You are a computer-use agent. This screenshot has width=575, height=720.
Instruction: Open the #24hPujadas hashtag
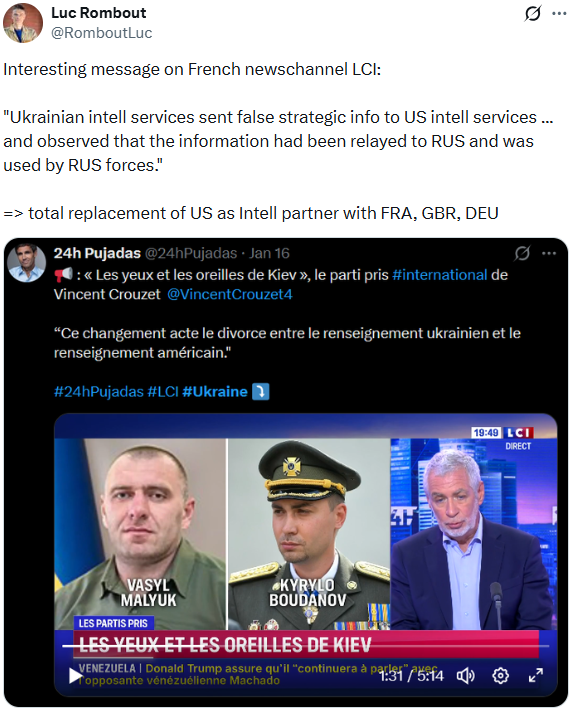(x=99, y=391)
